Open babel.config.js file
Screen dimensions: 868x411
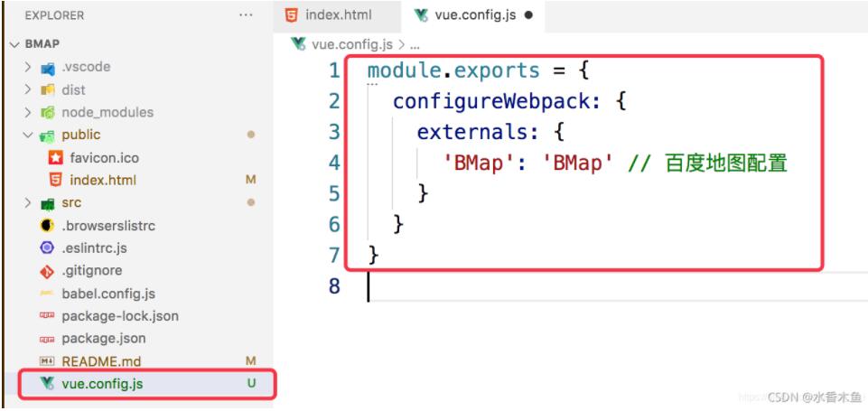108,294
